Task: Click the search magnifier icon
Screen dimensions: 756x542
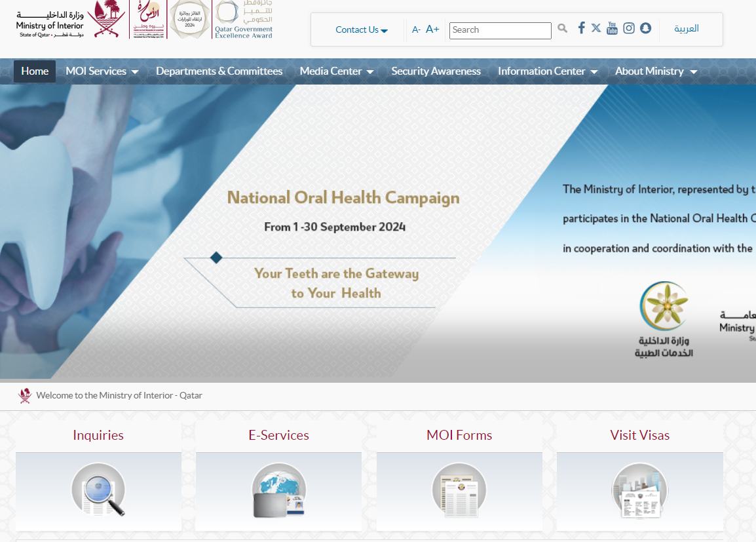Action: 562,29
